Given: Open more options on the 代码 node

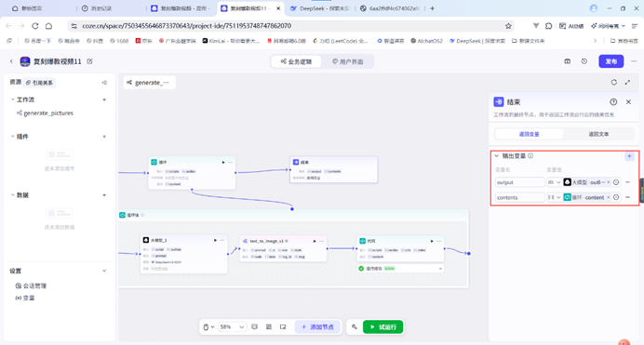Looking at the screenshot, I should coord(438,241).
